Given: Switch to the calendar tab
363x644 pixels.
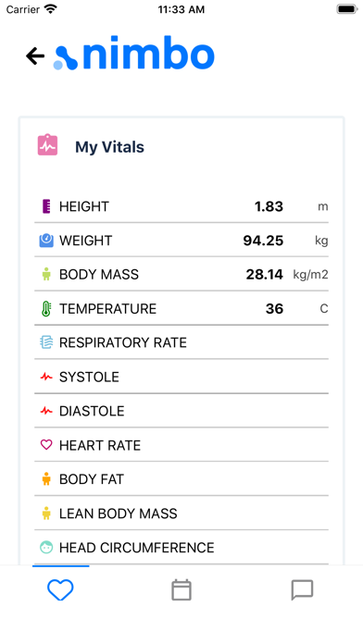Looking at the screenshot, I should point(181,590).
